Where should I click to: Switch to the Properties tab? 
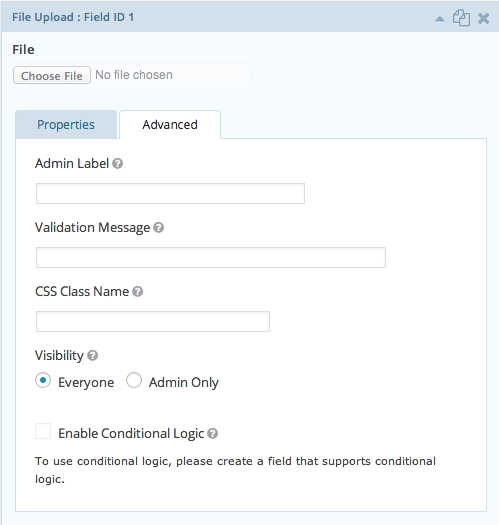click(x=66, y=125)
